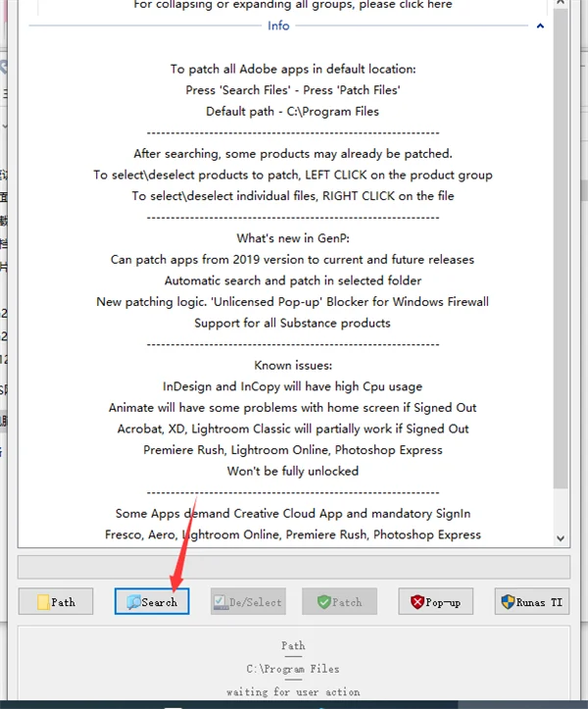This screenshot has height=709, width=588.
Task: Click 'Automatic search and patch in selected folder'
Action: click(x=293, y=280)
